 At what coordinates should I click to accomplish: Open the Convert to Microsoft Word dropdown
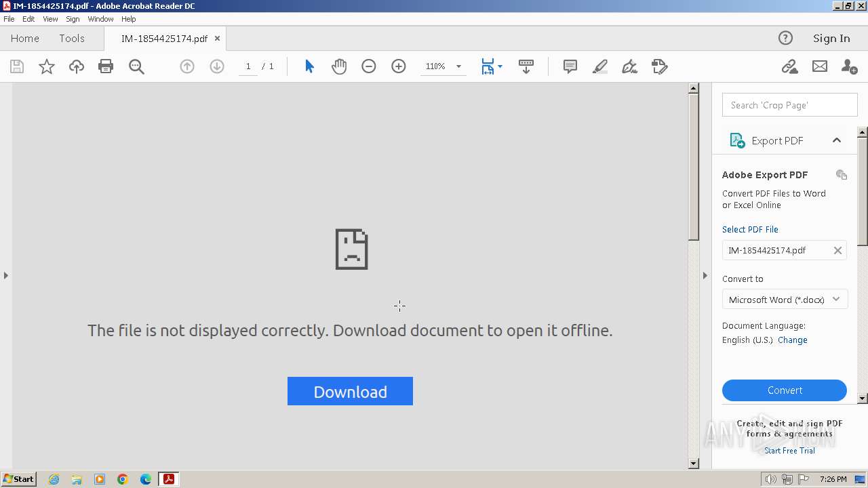coord(785,300)
